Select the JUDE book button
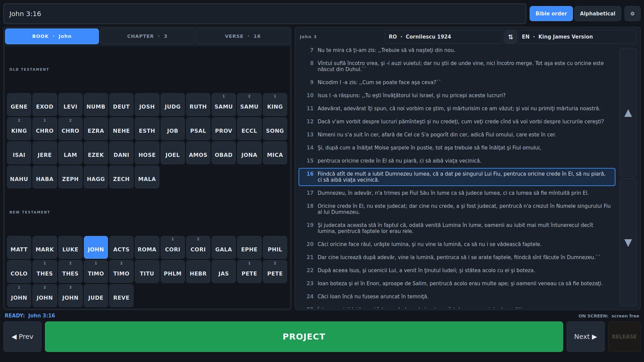The width and height of the screenshot is (644, 362). pyautogui.click(x=96, y=296)
